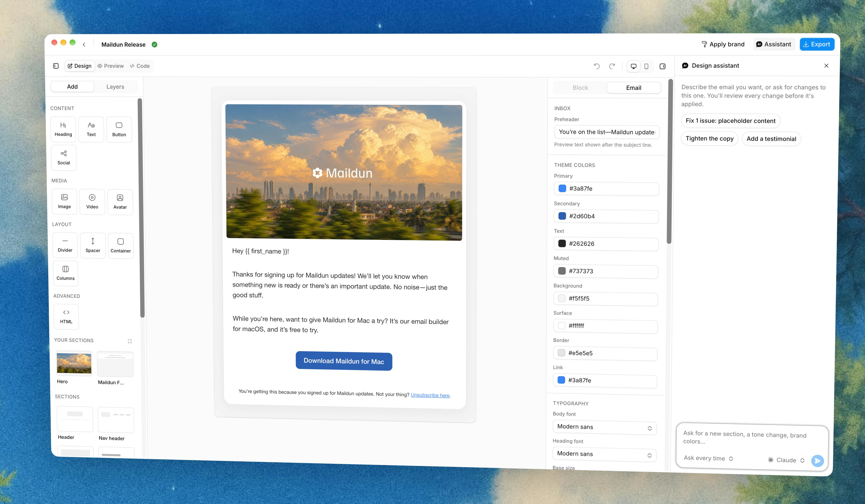Switch inspector to Block tab
Screen dimensions: 865x504
coord(580,88)
